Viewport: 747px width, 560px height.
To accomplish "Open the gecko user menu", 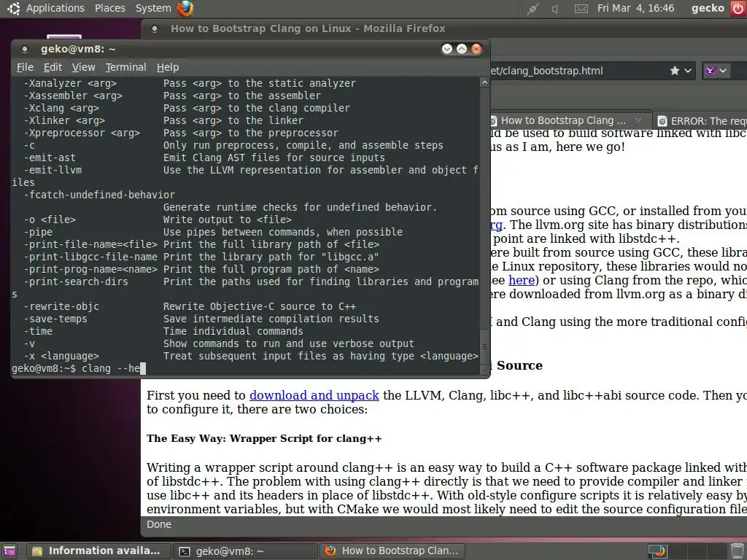I will click(x=708, y=8).
